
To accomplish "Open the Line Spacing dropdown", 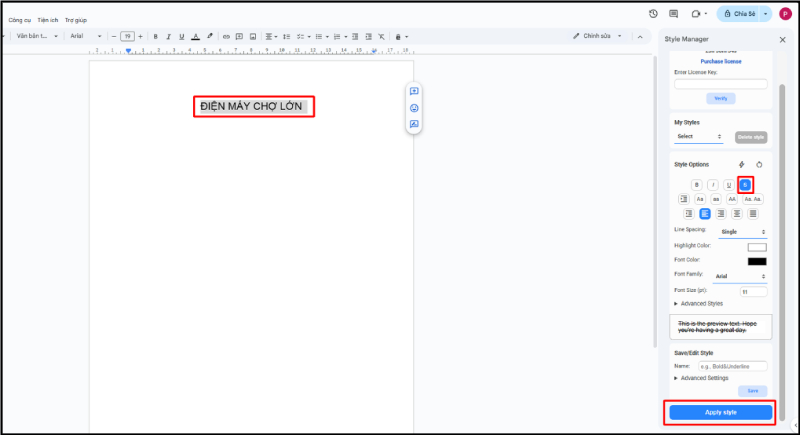I will 742,231.
